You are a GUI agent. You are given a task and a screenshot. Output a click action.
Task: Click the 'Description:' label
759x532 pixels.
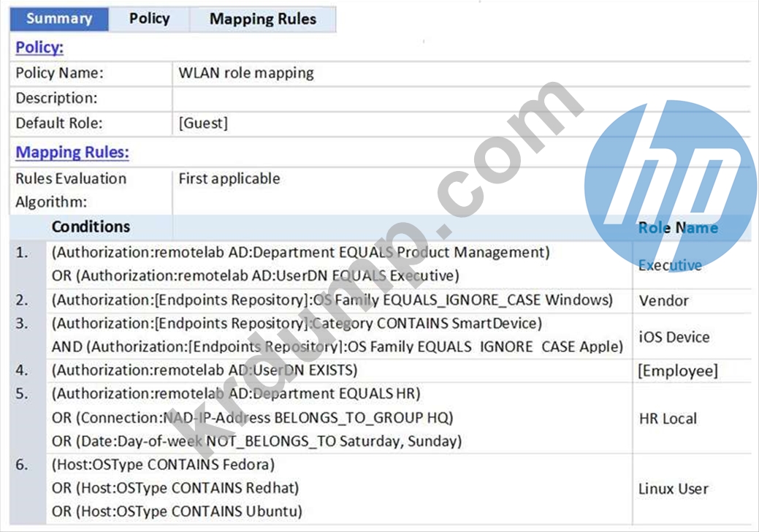56,98
